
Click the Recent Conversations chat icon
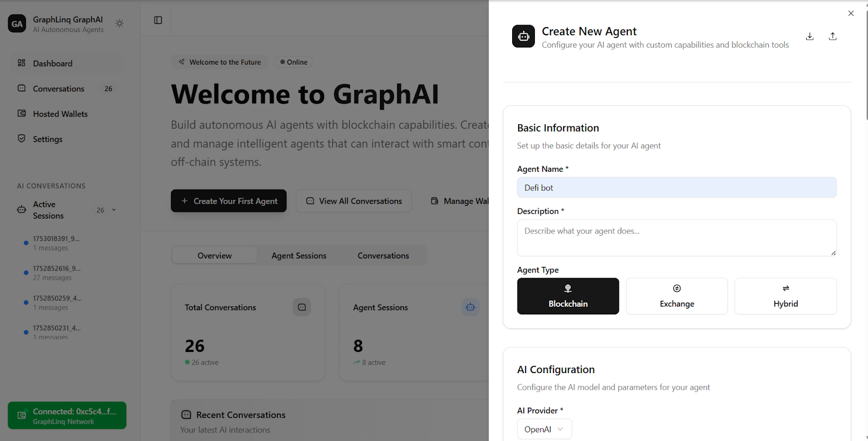pyautogui.click(x=186, y=415)
